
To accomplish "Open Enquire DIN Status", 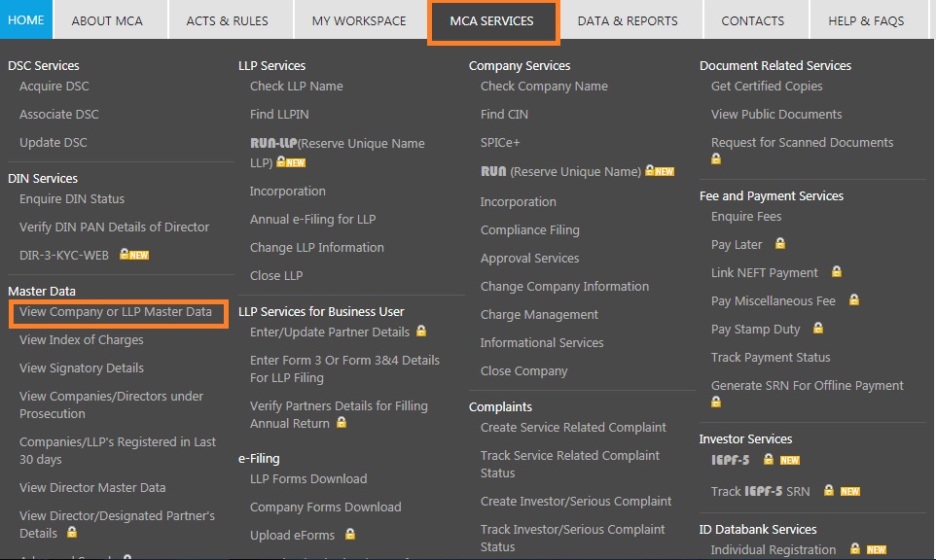I will (72, 198).
